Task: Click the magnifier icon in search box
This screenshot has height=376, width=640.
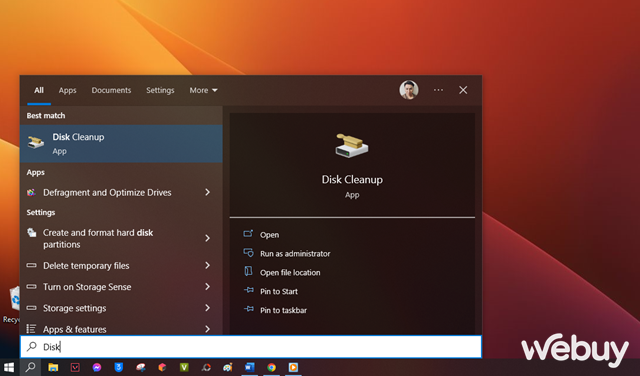Action: coord(31,347)
